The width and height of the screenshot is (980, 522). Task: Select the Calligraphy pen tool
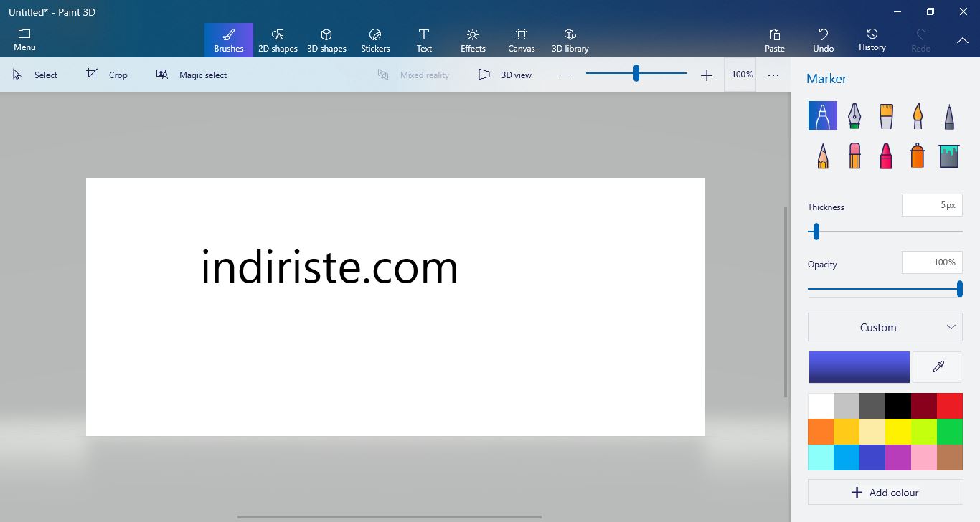(x=854, y=115)
